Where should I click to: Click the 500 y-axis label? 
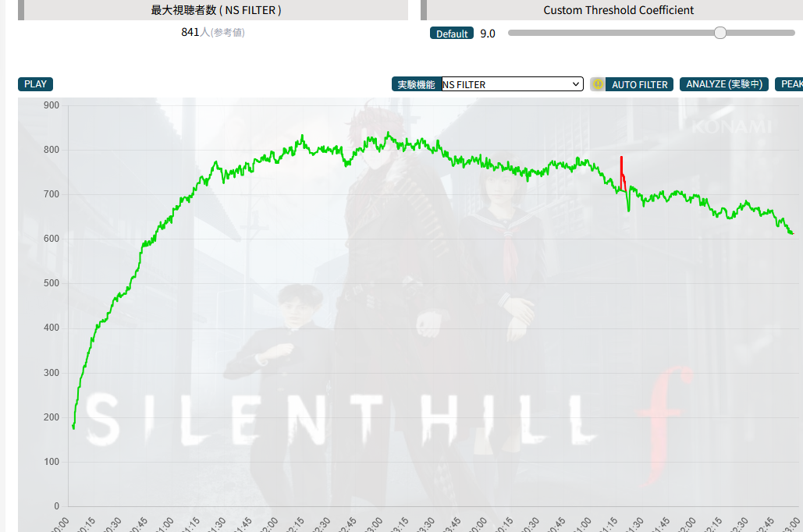point(52,283)
